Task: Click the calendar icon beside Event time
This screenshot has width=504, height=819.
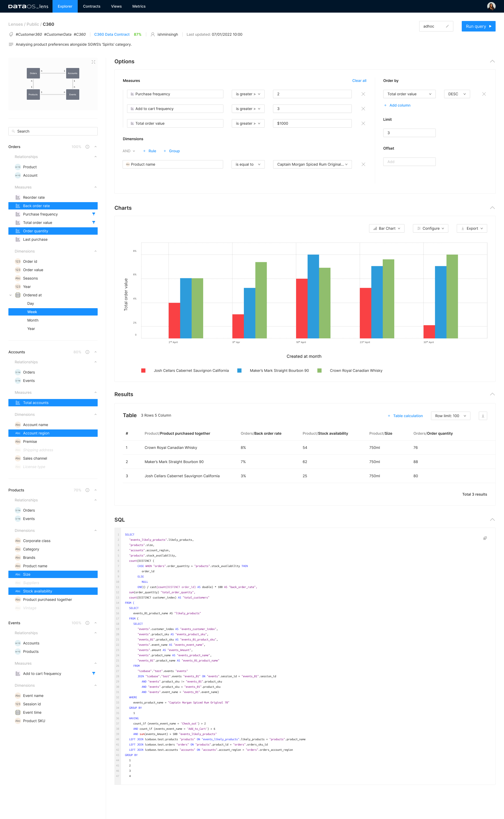Action: coord(18,712)
